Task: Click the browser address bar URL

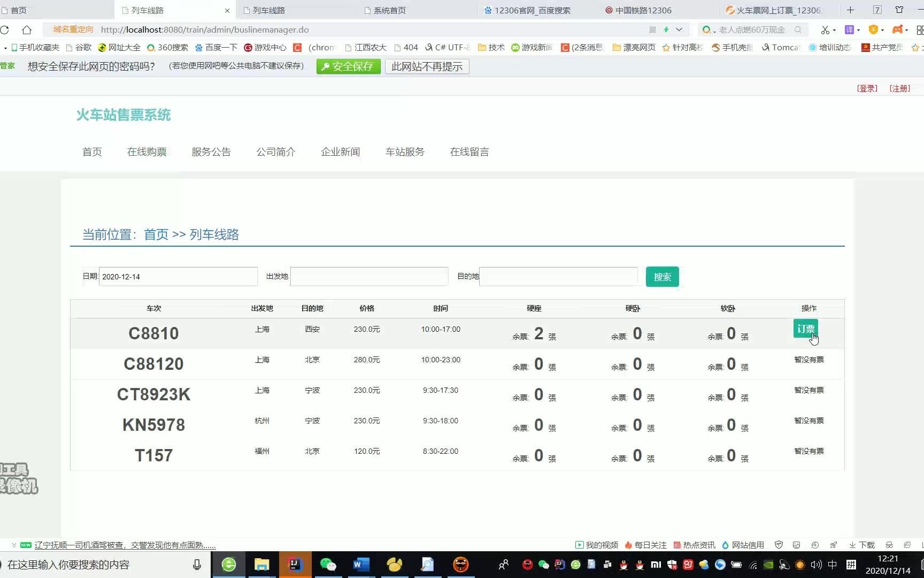Action: click(204, 30)
